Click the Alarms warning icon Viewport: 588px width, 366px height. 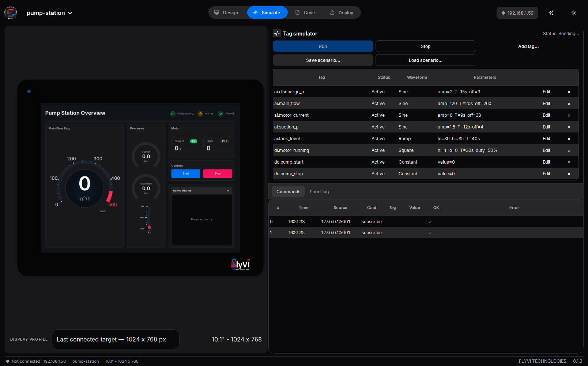[200, 113]
